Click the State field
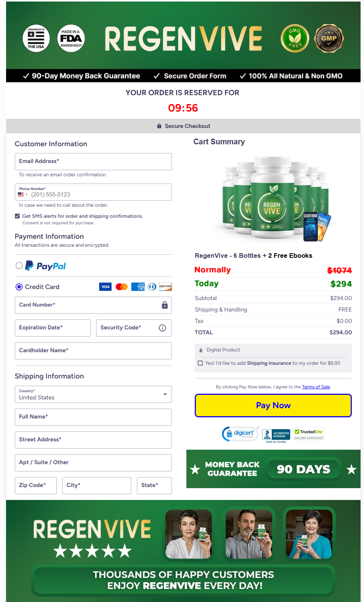Screen dimensions: 364x602 154,485
